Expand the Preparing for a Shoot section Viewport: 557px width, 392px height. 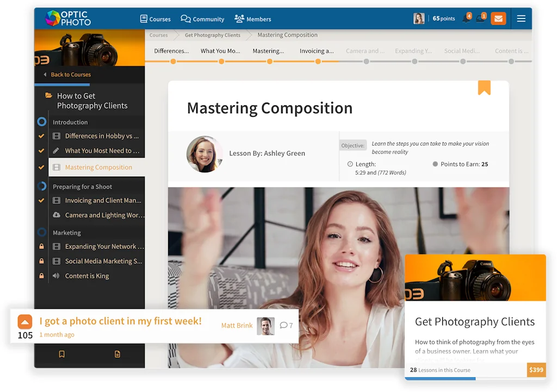pyautogui.click(x=42, y=186)
